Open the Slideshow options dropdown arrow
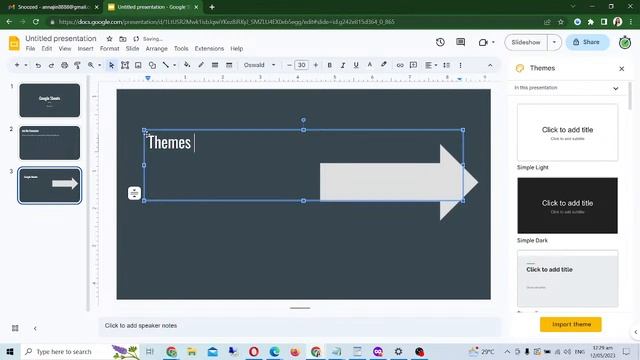640x360 pixels. (554, 42)
